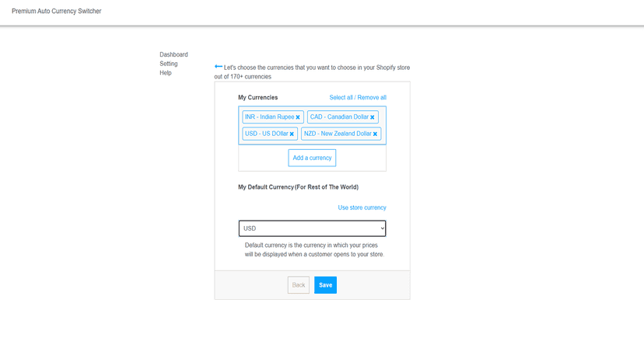Viewport: 644px width, 362px height.
Task: Remove the USD - US Dollar currency tag
Action: click(292, 134)
